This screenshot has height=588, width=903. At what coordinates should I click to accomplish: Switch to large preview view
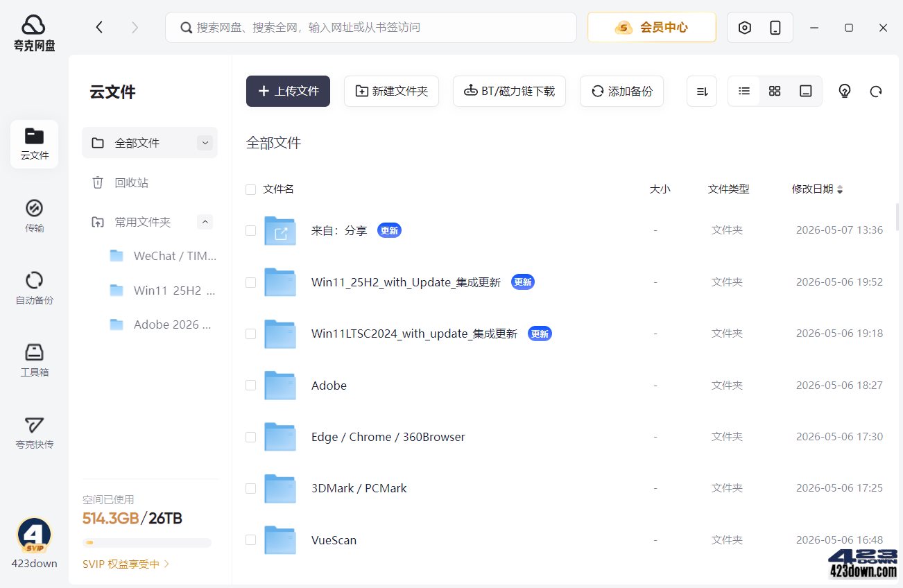pos(805,91)
